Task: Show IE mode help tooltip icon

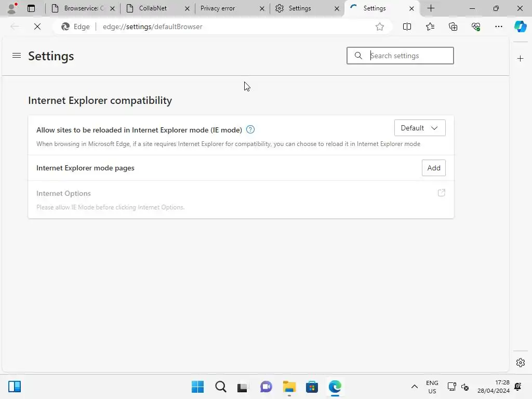Action: click(250, 129)
